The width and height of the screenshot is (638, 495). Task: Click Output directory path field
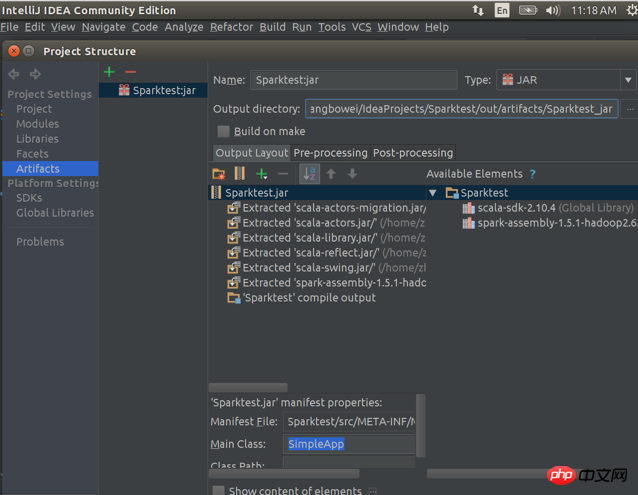point(462,109)
